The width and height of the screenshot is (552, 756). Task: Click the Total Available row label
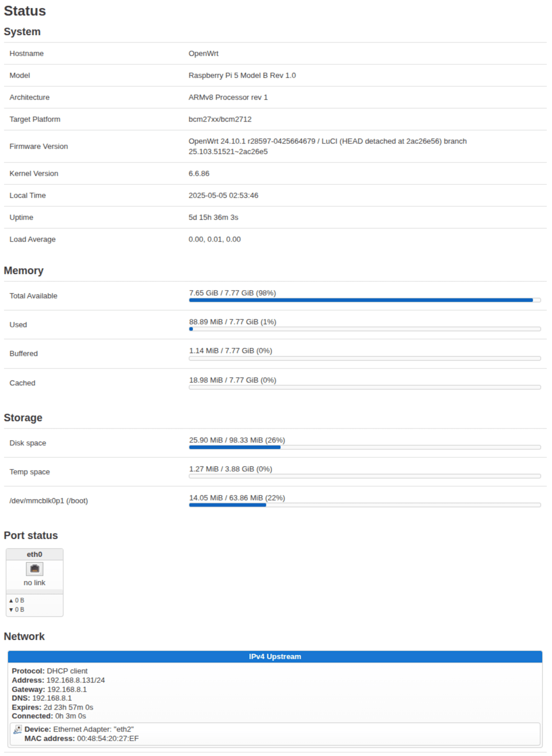tap(34, 296)
